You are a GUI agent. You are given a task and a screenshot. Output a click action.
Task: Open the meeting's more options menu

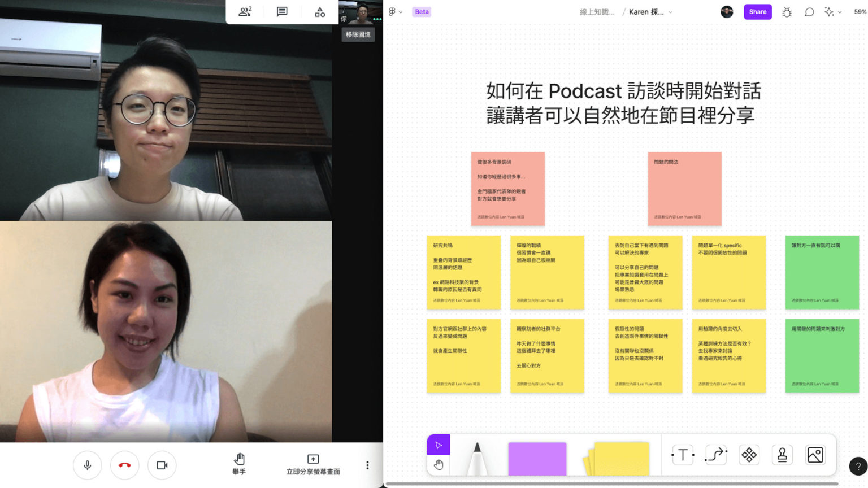[x=367, y=465]
